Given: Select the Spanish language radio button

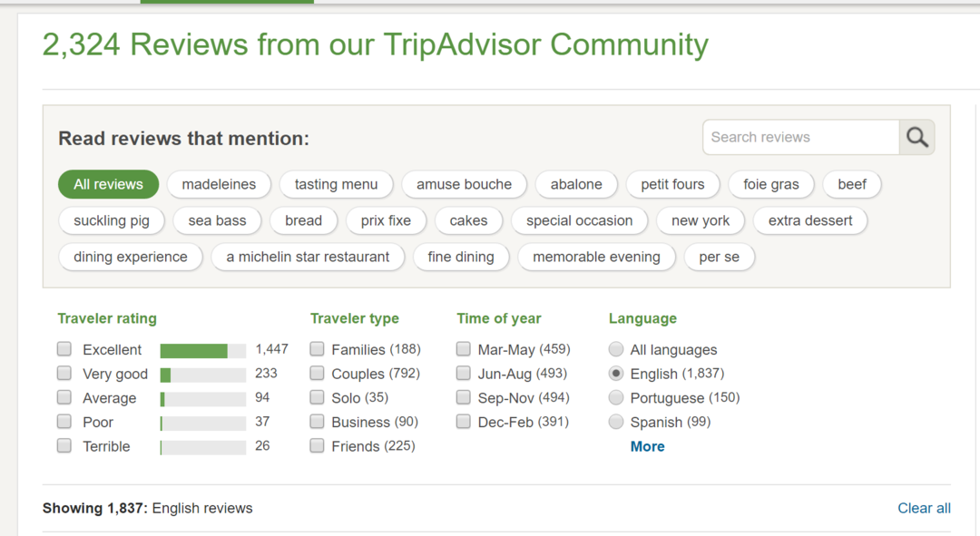Looking at the screenshot, I should [x=616, y=422].
